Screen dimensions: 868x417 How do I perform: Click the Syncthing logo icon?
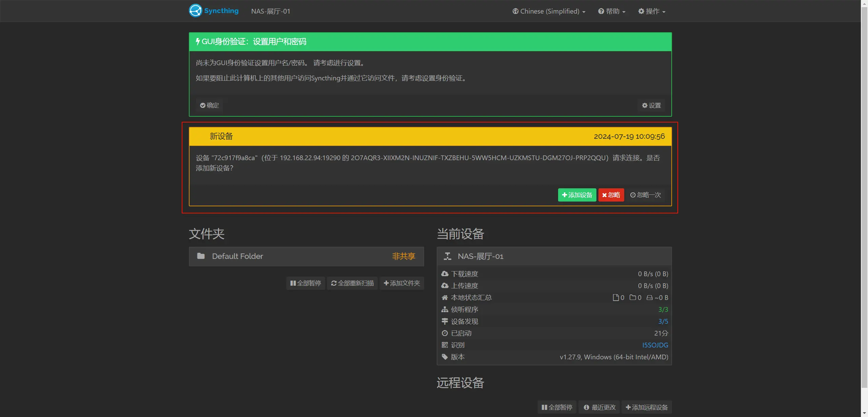pos(195,11)
